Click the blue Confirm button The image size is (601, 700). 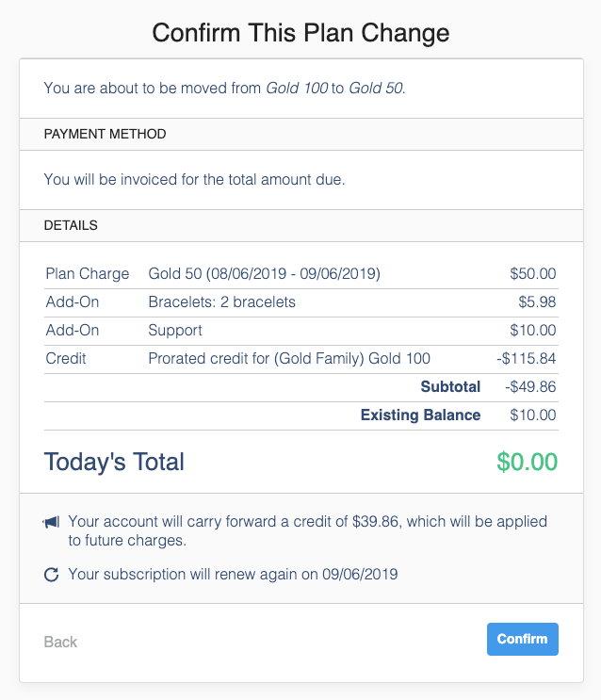click(522, 639)
